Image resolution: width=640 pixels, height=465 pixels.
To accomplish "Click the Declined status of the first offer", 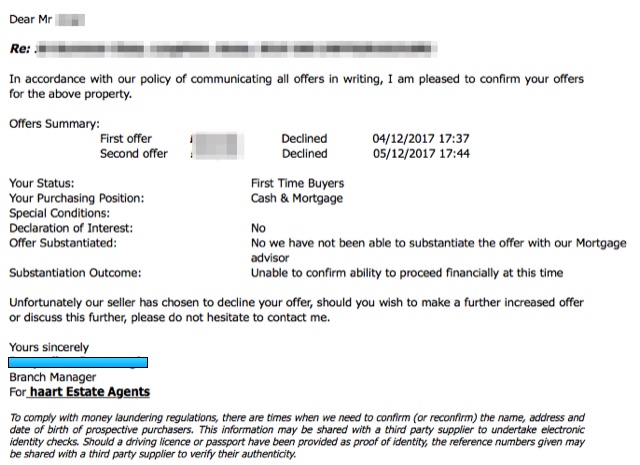I will 304,139.
